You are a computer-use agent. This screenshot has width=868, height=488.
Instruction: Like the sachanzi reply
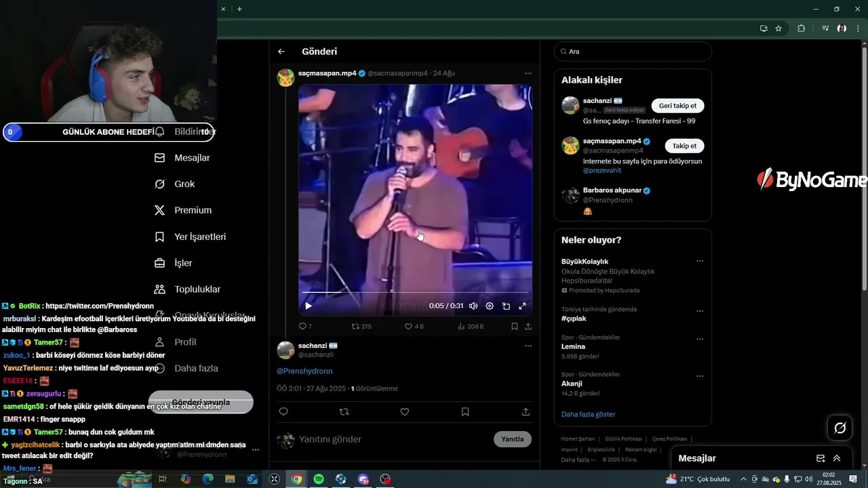[x=405, y=411]
